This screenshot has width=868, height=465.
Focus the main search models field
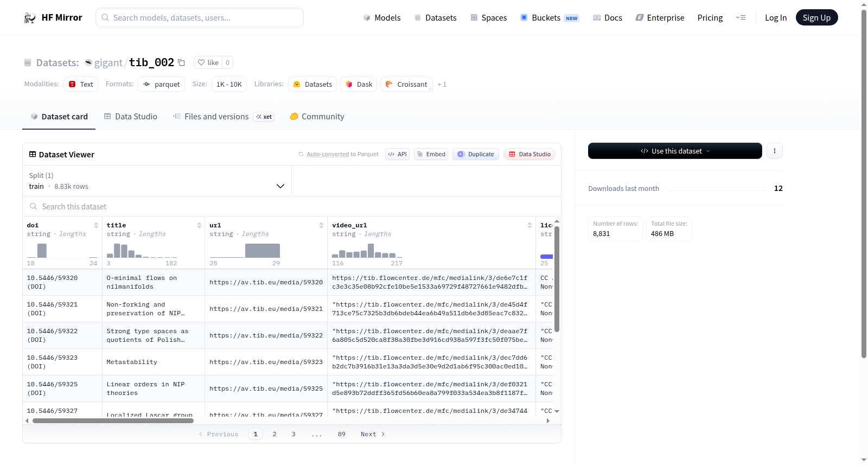coord(200,18)
